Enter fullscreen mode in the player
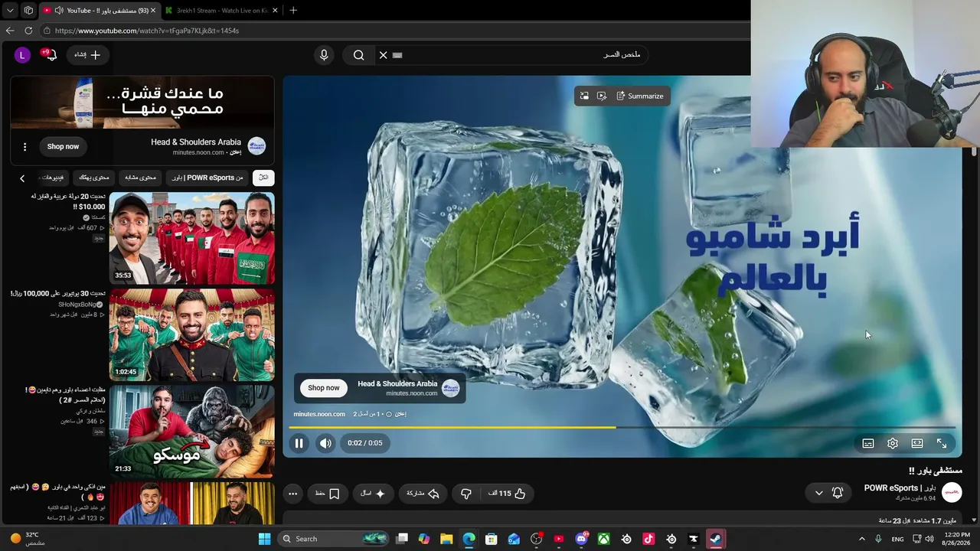 tap(942, 443)
